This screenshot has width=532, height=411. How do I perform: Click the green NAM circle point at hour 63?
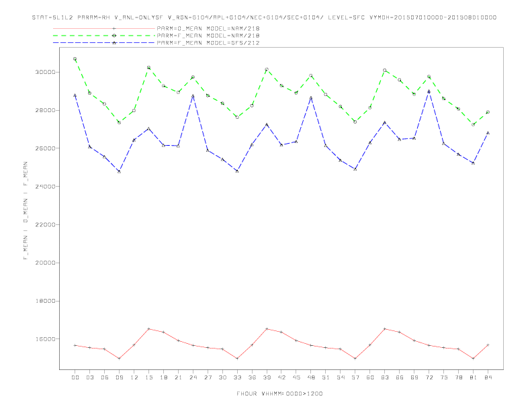pyautogui.click(x=385, y=71)
